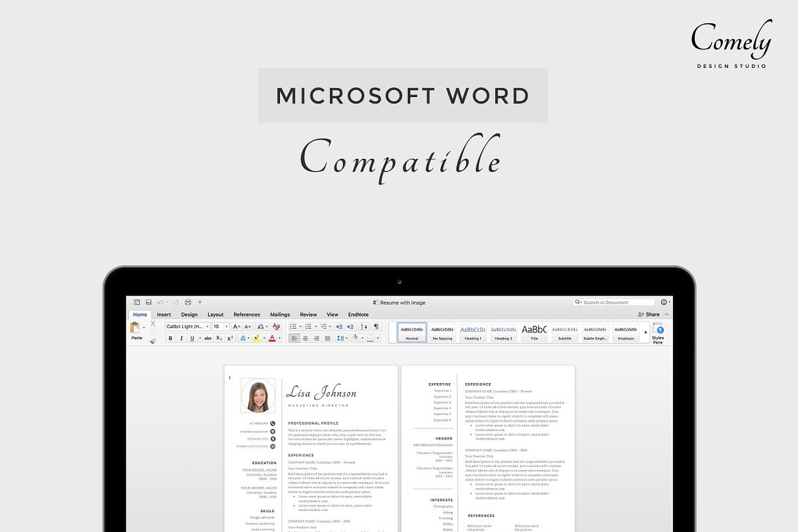Image resolution: width=798 pixels, height=532 pixels.
Task: Expand the multilevel list dropdown
Action: coord(330,327)
